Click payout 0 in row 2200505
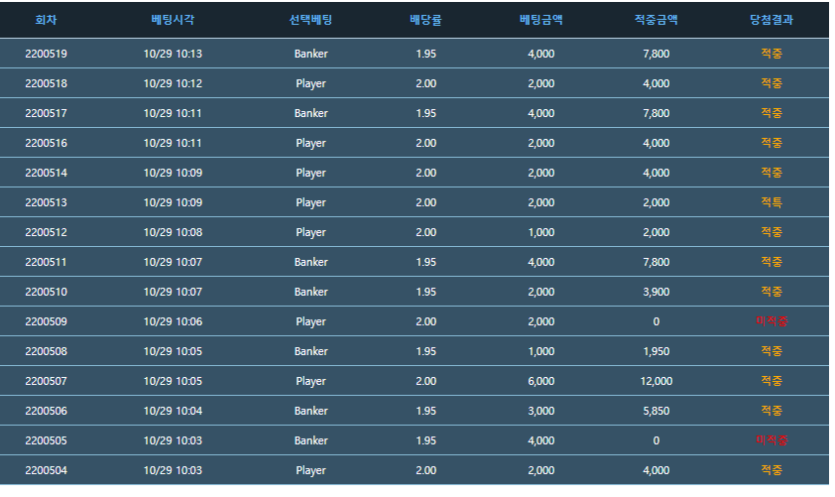Image resolution: width=835 pixels, height=497 pixels. click(x=656, y=441)
